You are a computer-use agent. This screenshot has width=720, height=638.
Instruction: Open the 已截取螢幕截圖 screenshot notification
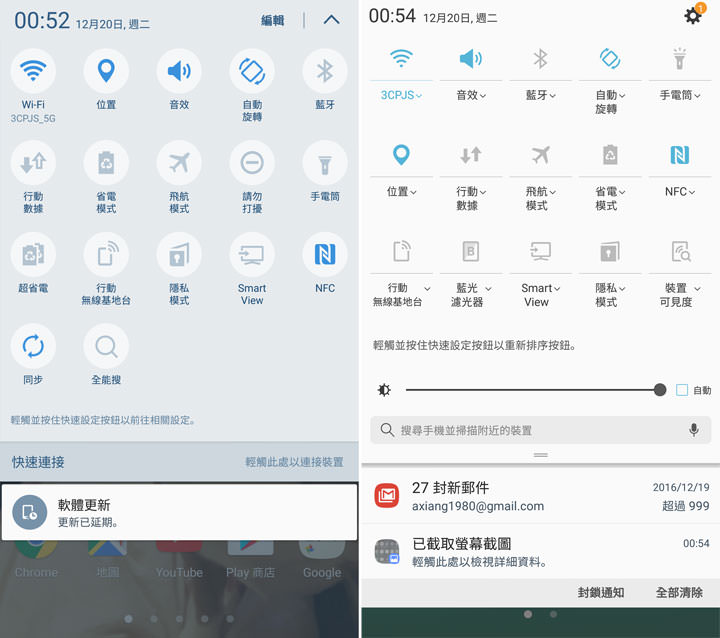tap(540, 552)
